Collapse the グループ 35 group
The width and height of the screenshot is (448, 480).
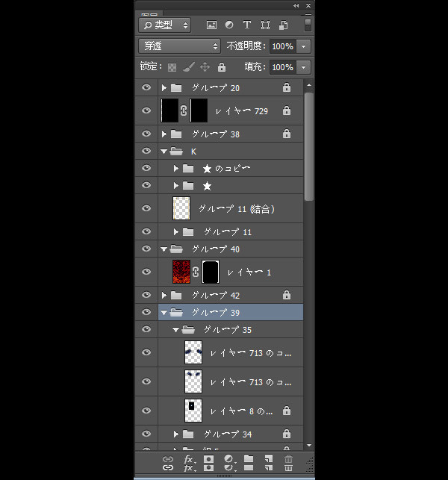175,330
